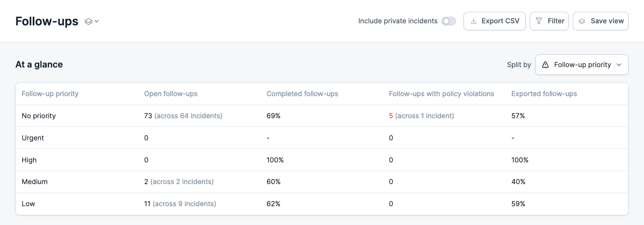Expand chevron next to Follow-ups title
The width and height of the screenshot is (644, 225).
point(97,22)
